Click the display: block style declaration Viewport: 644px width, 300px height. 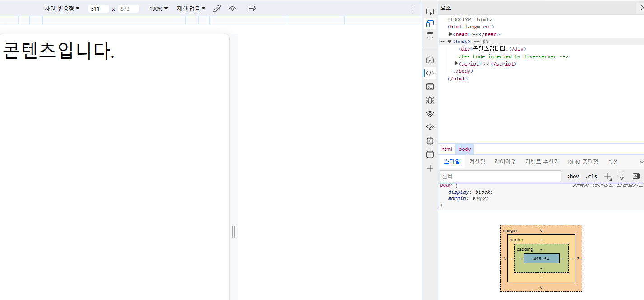[x=470, y=192]
